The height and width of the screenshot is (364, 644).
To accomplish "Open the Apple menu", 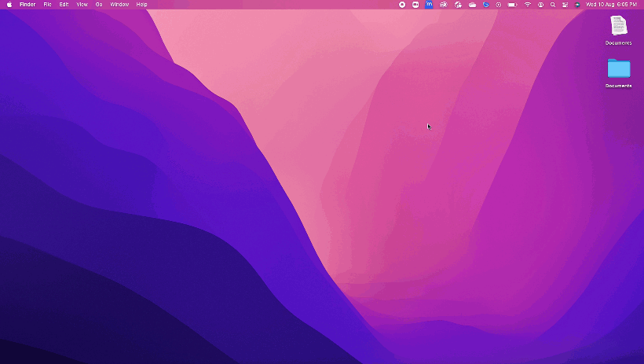I will (9, 5).
